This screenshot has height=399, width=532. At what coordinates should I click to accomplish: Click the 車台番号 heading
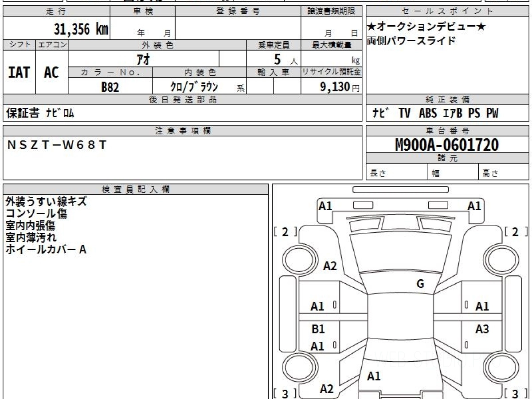coord(448,131)
